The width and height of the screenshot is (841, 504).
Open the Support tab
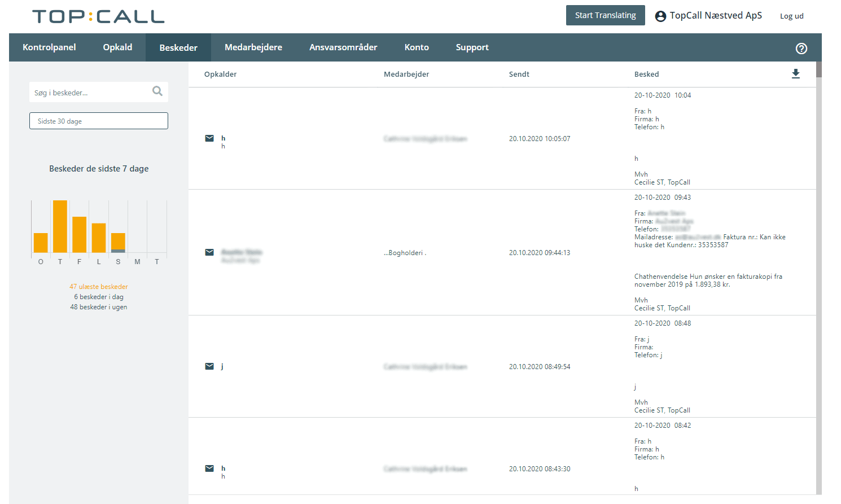tap(472, 47)
